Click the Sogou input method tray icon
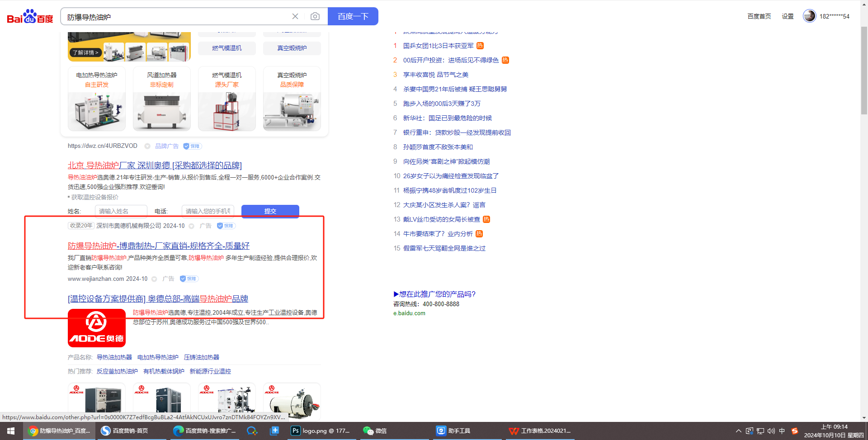This screenshot has width=868, height=440. (794, 431)
